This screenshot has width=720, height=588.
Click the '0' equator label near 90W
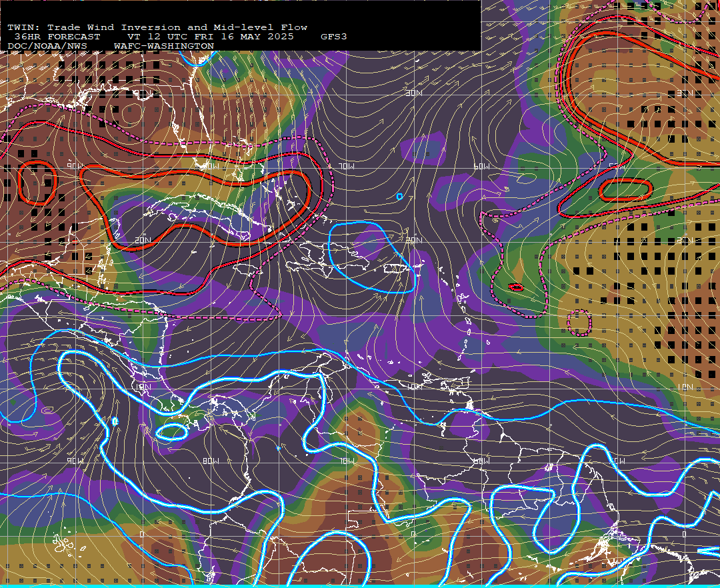point(142,534)
